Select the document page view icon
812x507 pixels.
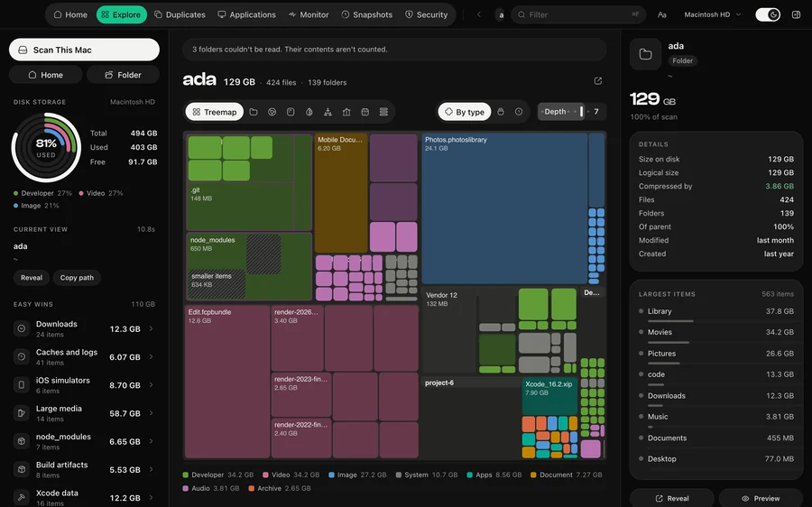coord(291,112)
